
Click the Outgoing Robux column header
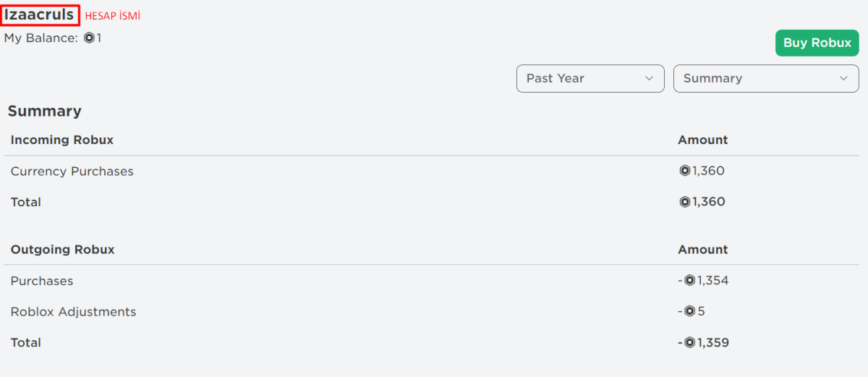coord(62,250)
